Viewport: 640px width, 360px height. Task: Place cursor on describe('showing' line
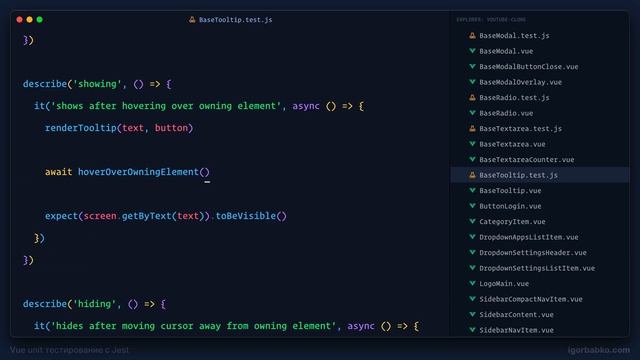97,84
